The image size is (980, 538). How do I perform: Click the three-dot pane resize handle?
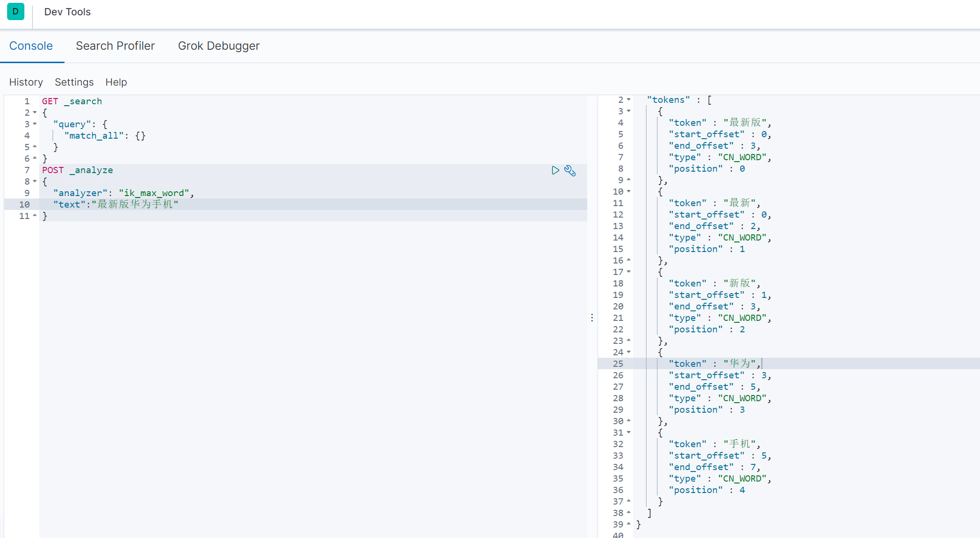(592, 318)
